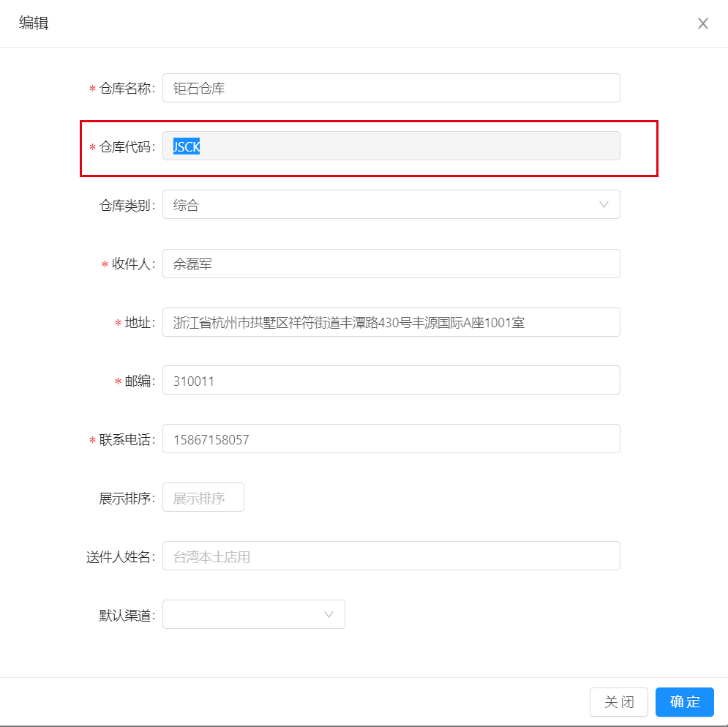Click the 仓库代码 field containing JSCK
The image size is (728, 727).
pos(391,146)
